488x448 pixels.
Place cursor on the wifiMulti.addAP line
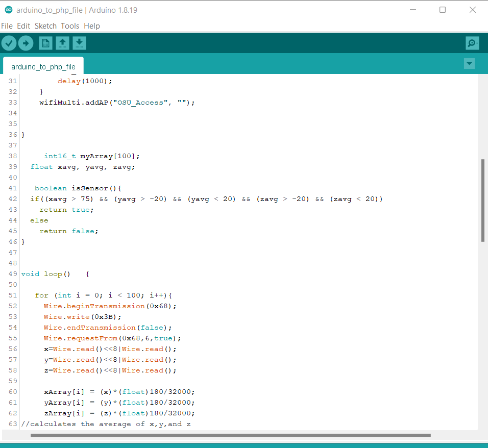(x=117, y=103)
